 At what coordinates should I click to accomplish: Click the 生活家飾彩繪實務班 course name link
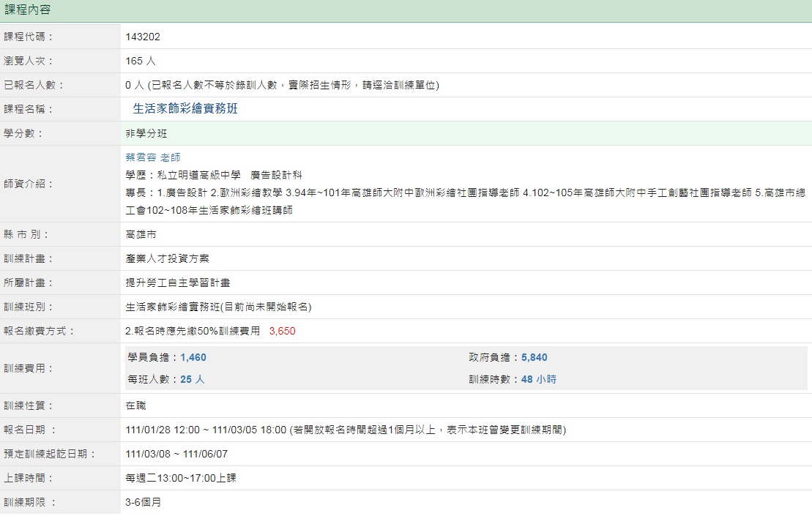185,109
